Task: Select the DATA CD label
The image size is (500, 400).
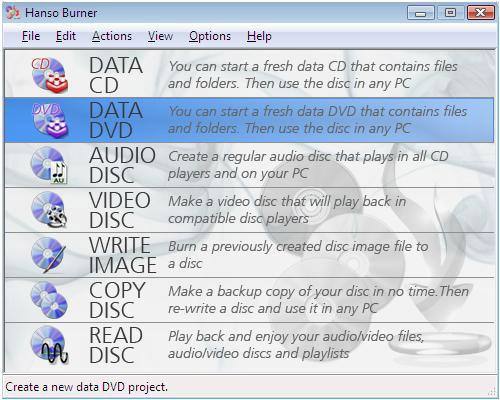Action: click(116, 75)
